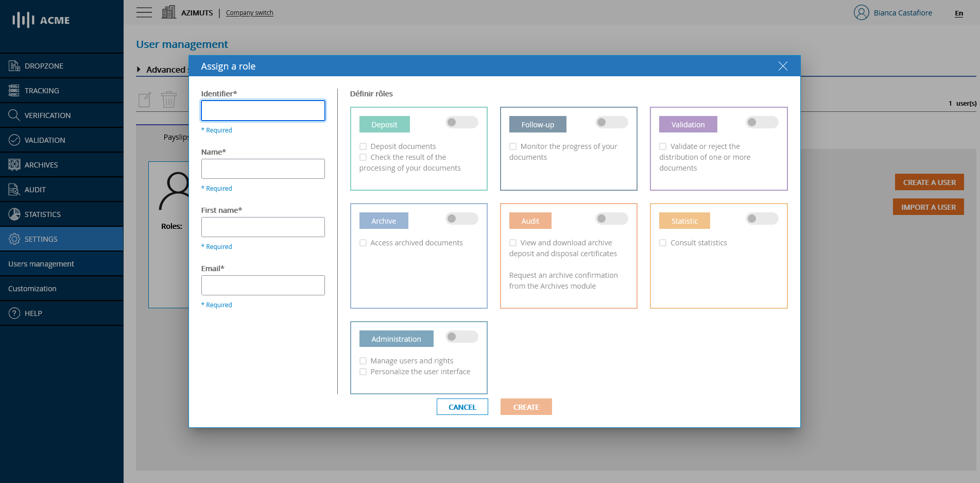
Task: Check Manage users and rights
Action: pos(363,360)
